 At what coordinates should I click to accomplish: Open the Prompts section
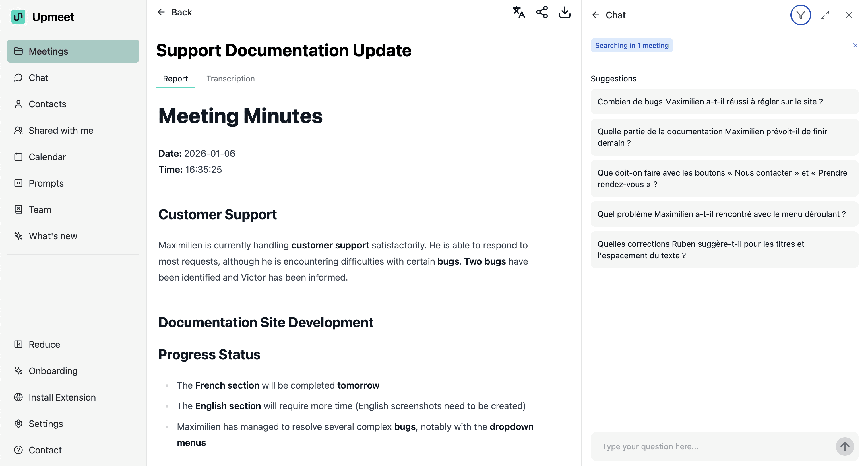point(46,183)
